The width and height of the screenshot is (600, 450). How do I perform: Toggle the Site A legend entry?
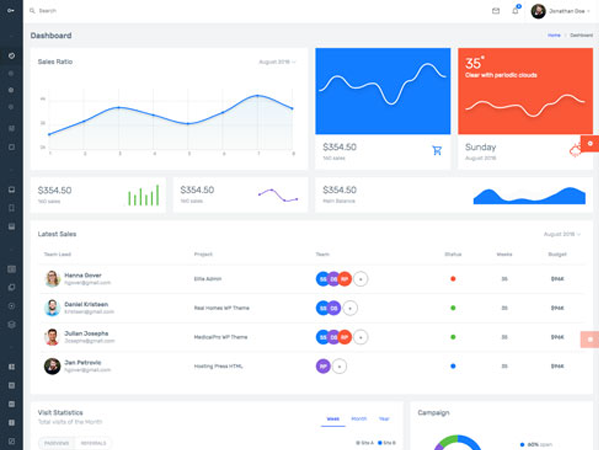[x=365, y=443]
